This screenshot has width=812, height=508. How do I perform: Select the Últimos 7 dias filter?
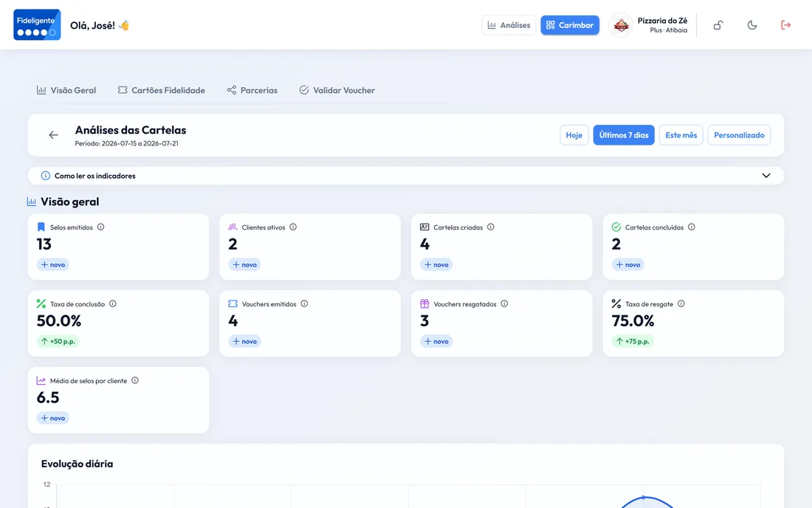pyautogui.click(x=624, y=135)
